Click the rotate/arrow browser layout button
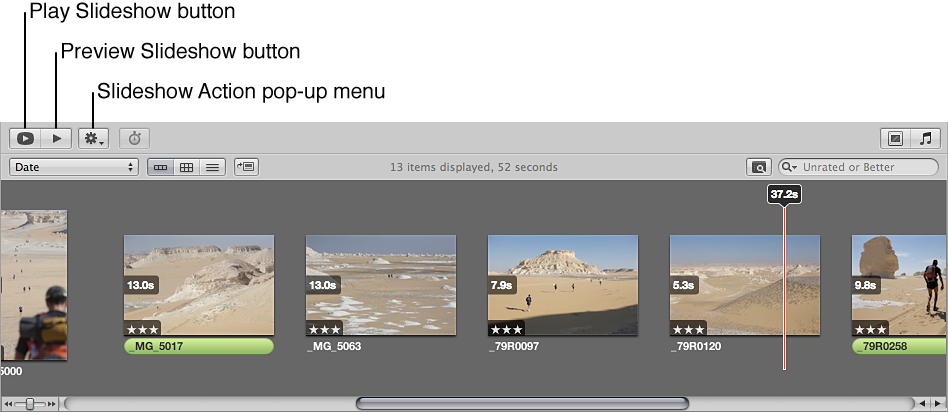The height and width of the screenshot is (414, 948). point(247,167)
